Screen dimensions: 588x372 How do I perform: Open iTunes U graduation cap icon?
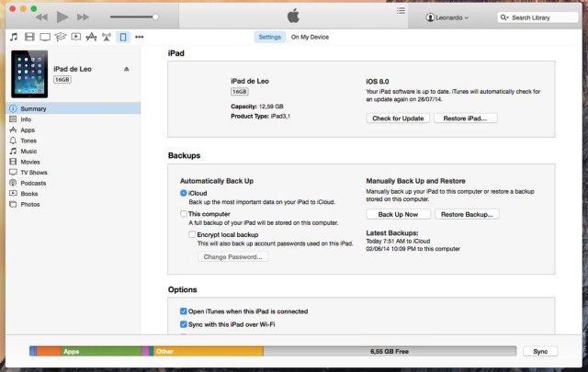tap(60, 38)
